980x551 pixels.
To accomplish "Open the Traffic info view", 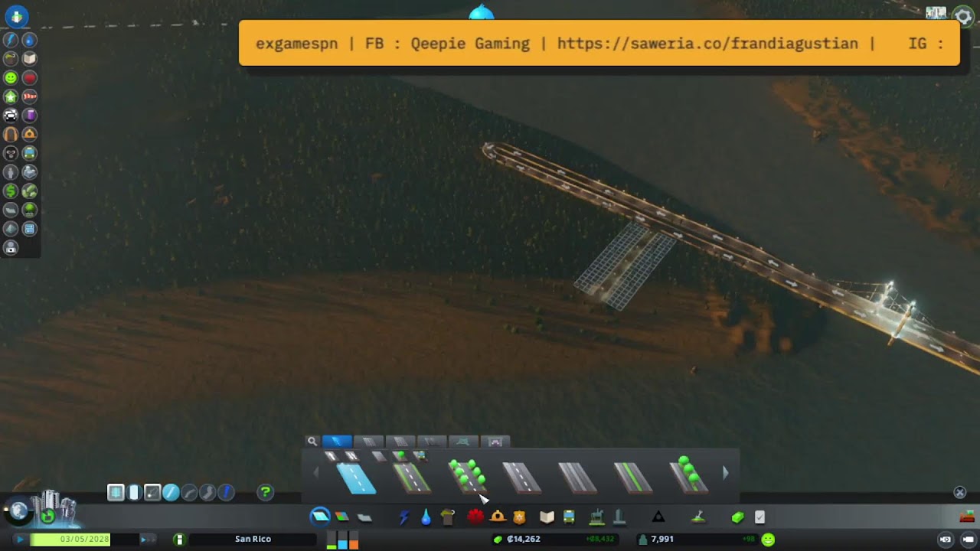I will point(11,116).
